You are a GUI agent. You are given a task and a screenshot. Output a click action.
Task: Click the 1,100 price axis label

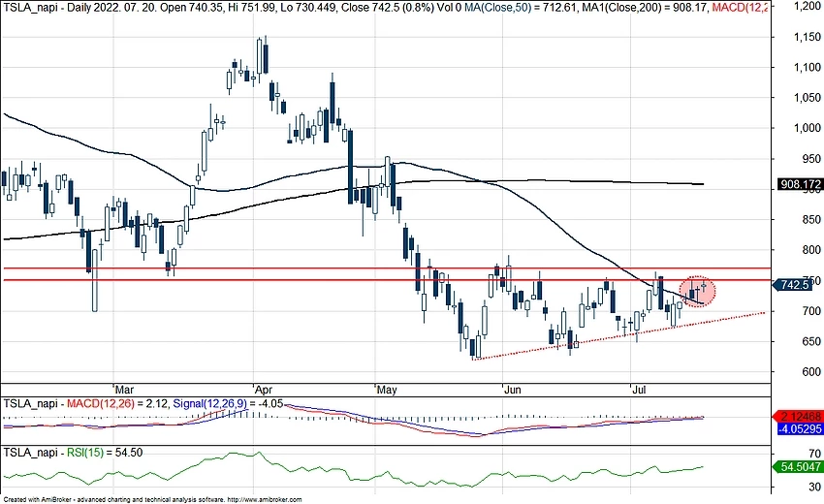pos(808,67)
